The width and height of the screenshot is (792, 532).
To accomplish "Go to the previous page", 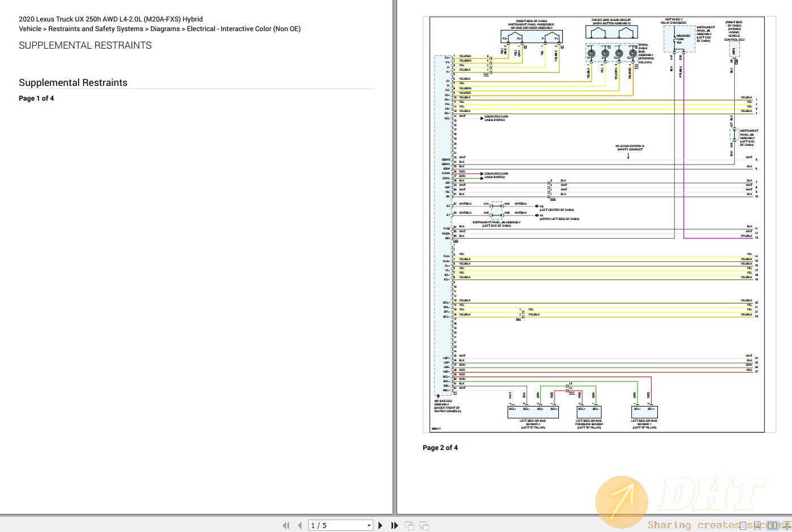I will [299, 525].
